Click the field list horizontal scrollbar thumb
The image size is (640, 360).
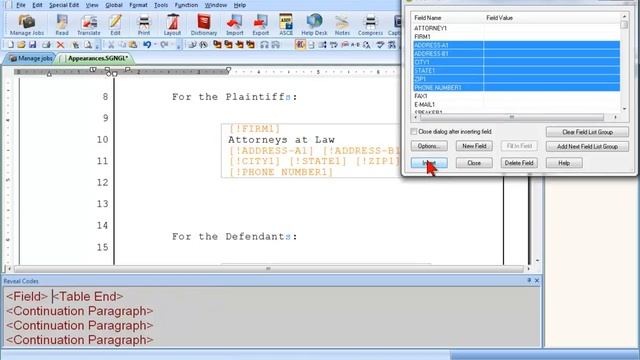click(x=511, y=117)
